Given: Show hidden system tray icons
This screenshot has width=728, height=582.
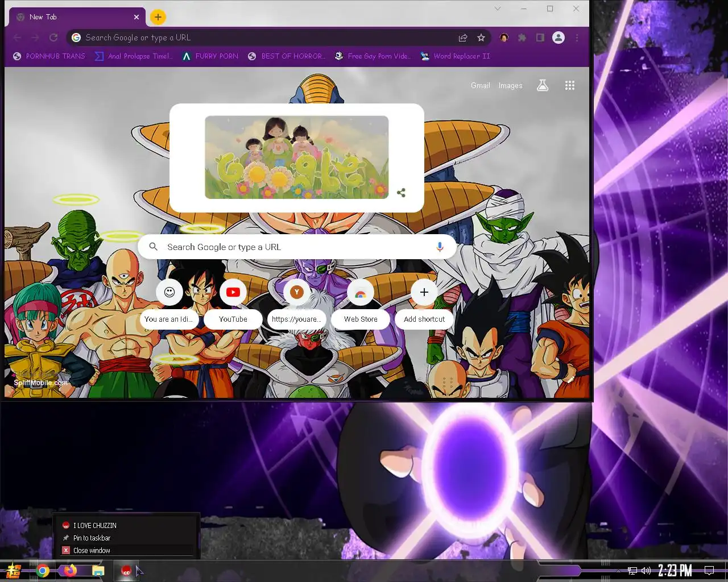Looking at the screenshot, I should [618, 571].
